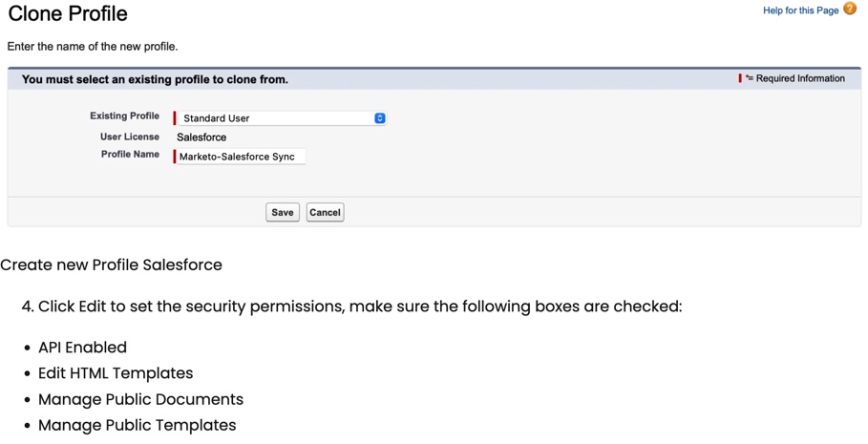Screen dimensions: 868x444
Task: Click the Create new Profile Salesforce caption
Action: [x=112, y=264]
